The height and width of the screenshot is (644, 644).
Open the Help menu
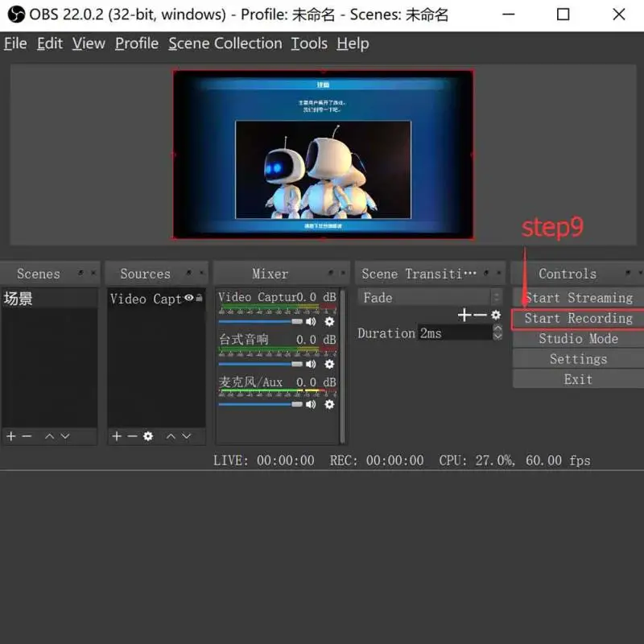coord(353,43)
